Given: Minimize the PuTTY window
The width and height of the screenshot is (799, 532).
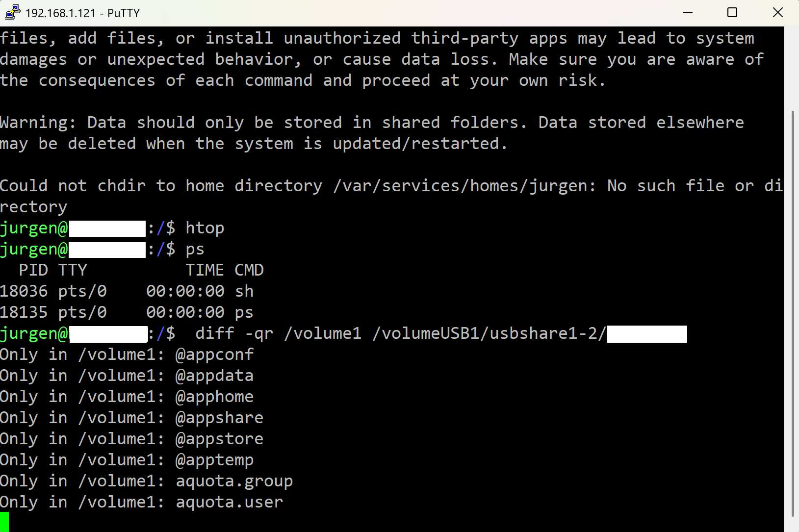Looking at the screenshot, I should (688, 13).
